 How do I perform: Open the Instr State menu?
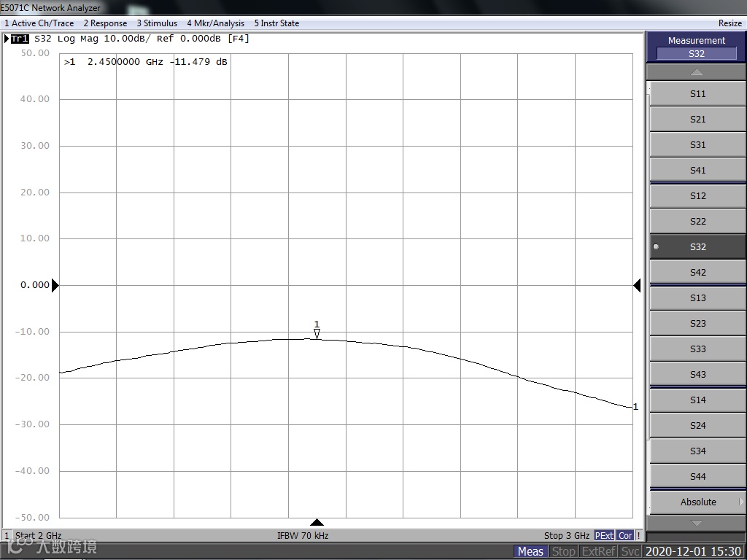pos(276,23)
